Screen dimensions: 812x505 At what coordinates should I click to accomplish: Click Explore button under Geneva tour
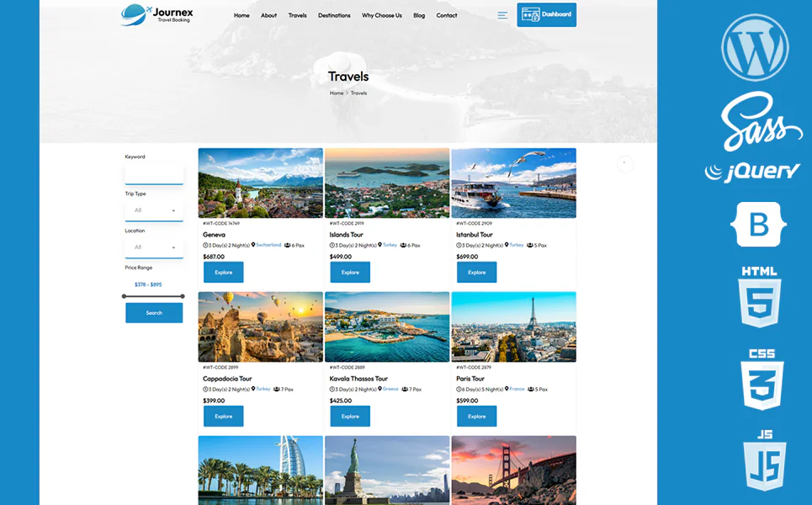tap(223, 272)
